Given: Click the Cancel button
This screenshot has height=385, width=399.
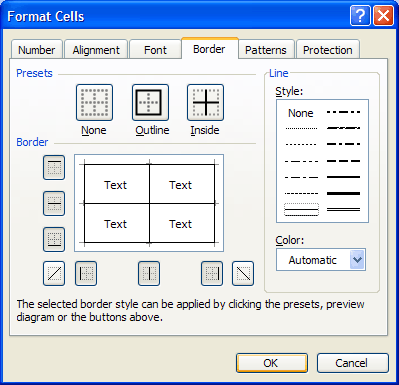Looking at the screenshot, I should click(353, 363).
